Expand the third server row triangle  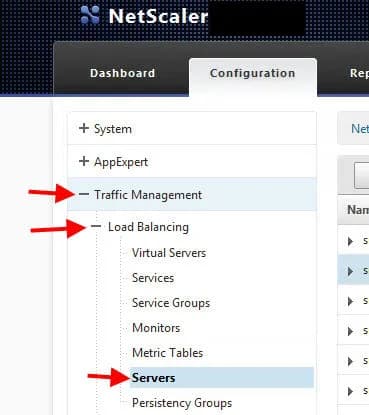350,301
